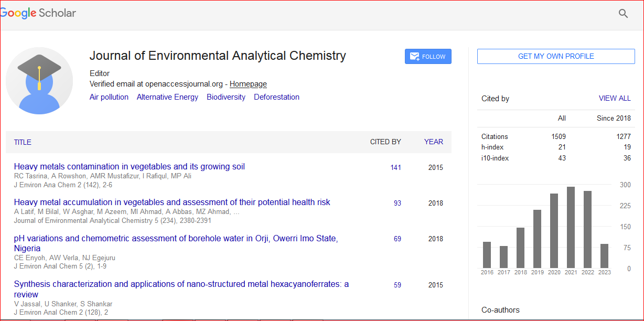The width and height of the screenshot is (644, 321).
Task: Click Get My Own Profile button
Action: [x=556, y=56]
